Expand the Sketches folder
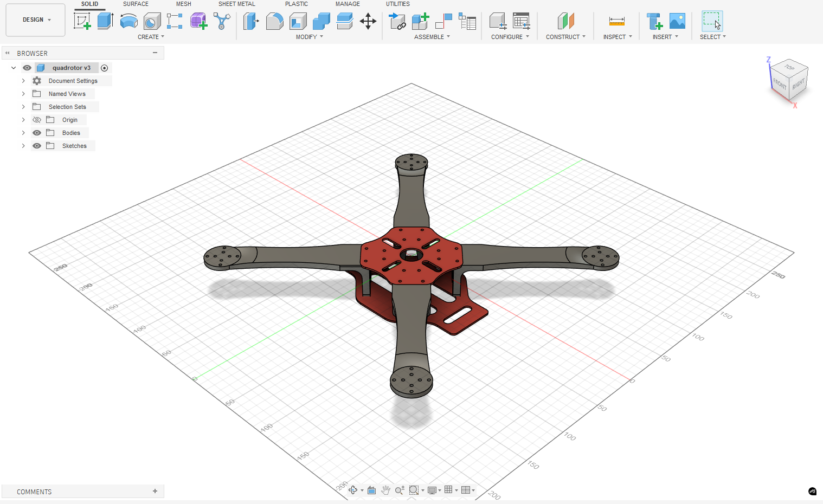Screen dimensions: 823x504 23,146
